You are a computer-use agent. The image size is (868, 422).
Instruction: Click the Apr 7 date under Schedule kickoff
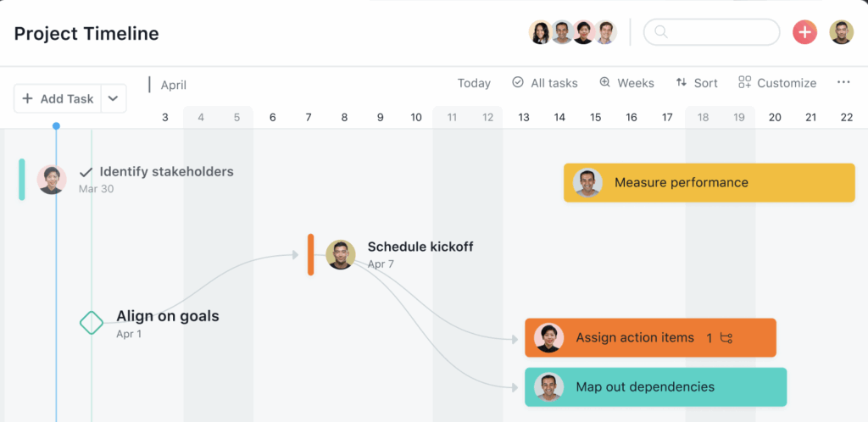pyautogui.click(x=381, y=264)
